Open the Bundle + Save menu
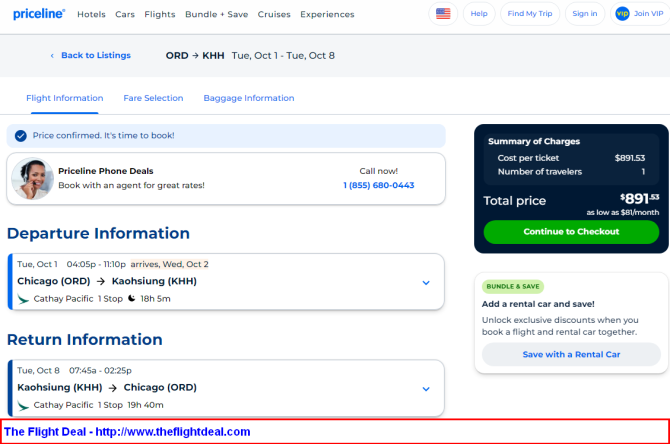This screenshot has height=444, width=670. (217, 15)
